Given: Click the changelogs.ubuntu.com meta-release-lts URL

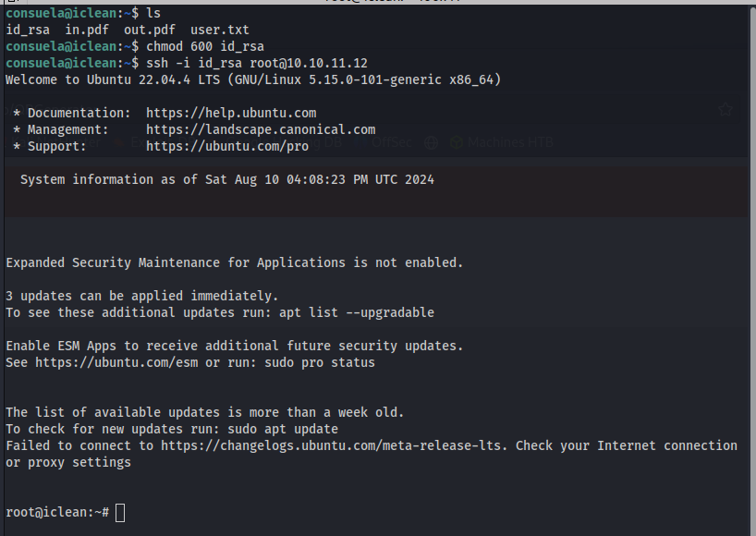Looking at the screenshot, I should [331, 445].
